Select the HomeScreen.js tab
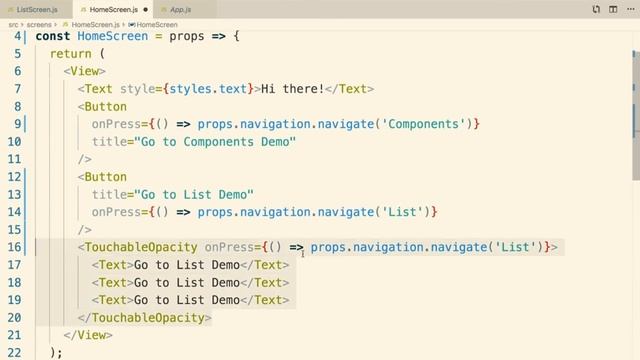This screenshot has height=360, width=640. click(113, 9)
